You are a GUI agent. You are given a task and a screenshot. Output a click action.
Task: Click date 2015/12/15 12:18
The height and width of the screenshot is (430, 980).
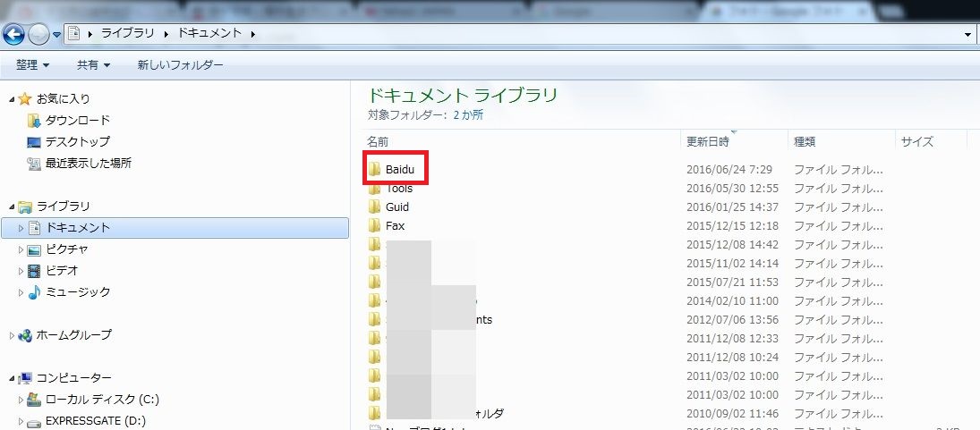click(x=732, y=225)
